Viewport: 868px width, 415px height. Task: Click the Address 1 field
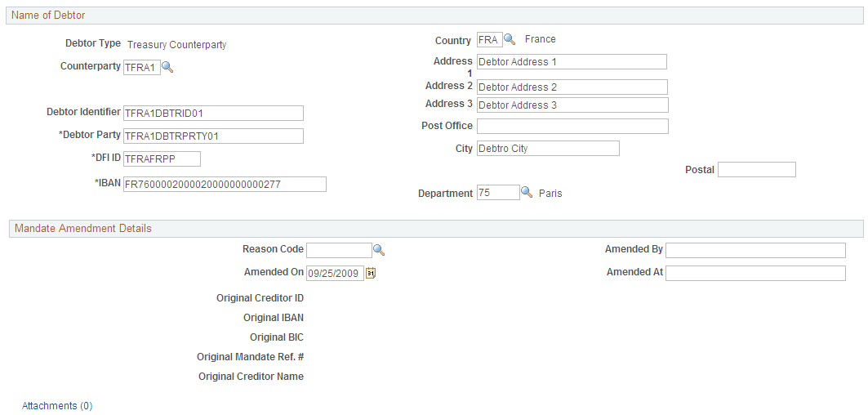572,61
